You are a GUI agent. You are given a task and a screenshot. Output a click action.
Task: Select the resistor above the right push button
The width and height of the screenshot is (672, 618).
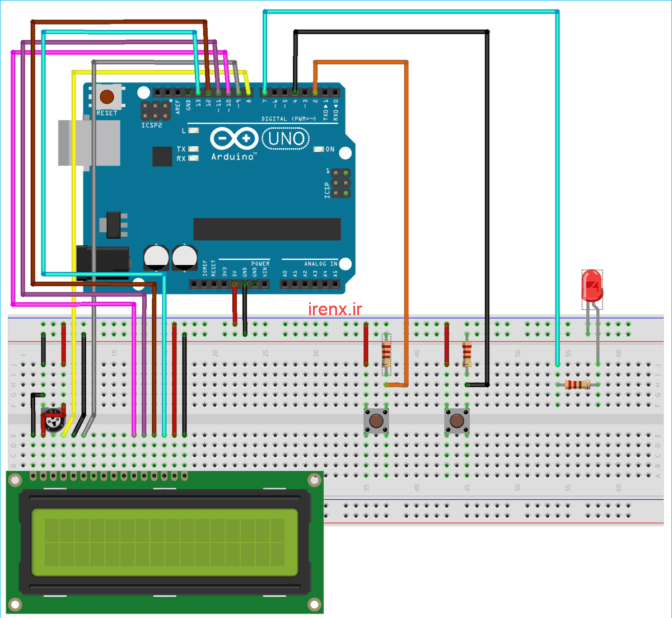(466, 353)
